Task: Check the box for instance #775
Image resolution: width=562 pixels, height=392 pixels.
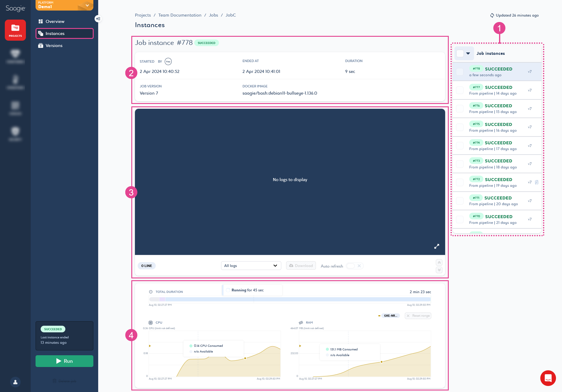Action: point(460,127)
